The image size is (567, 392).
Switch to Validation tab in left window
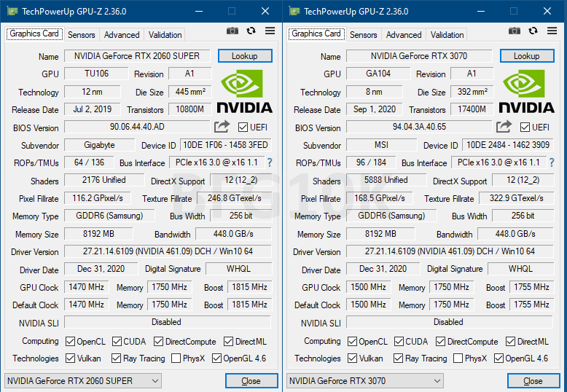coord(165,35)
